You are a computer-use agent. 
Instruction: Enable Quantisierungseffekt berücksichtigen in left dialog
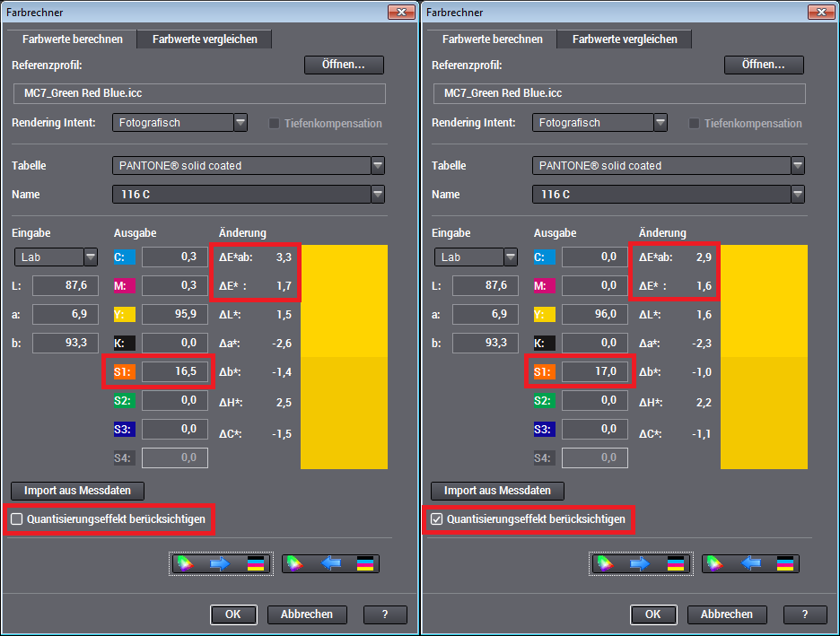click(15, 519)
